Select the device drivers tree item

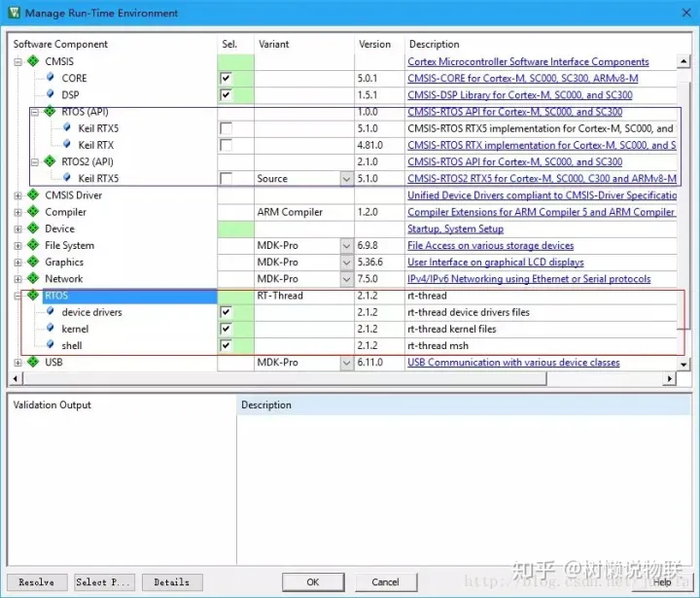(91, 312)
